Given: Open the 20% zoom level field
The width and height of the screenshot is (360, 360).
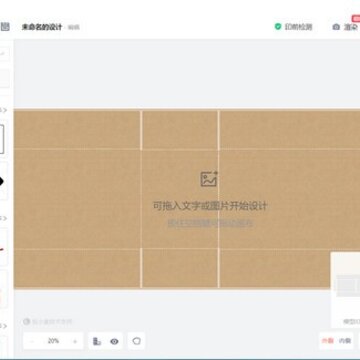Looking at the screenshot, I should pos(53,341).
